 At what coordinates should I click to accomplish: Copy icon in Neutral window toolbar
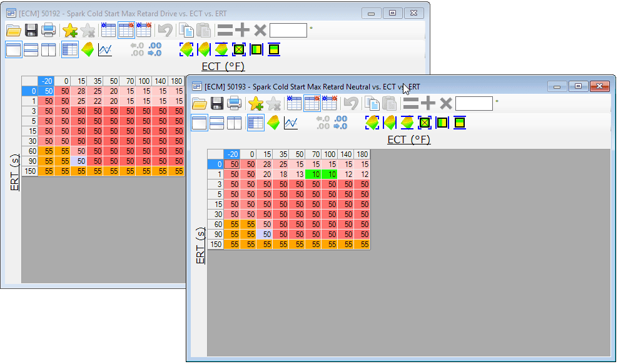point(372,104)
